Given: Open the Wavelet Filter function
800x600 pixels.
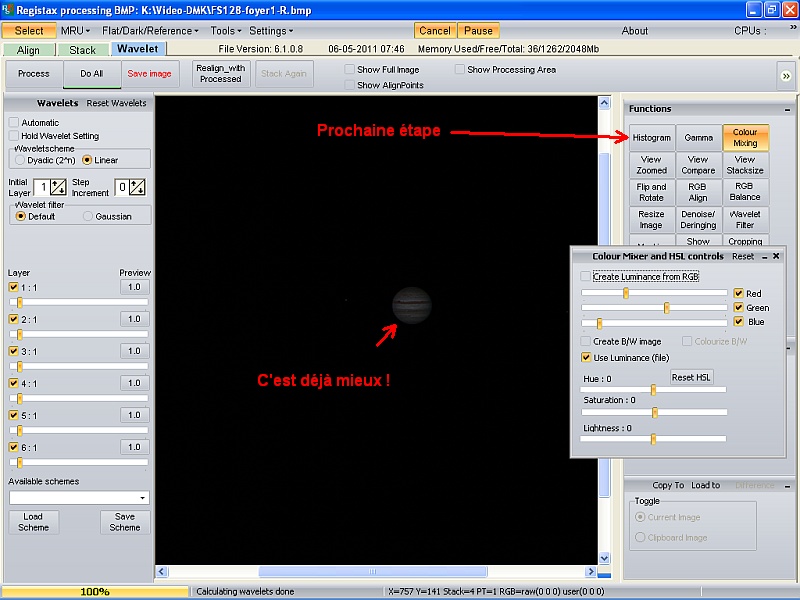Looking at the screenshot, I should [x=745, y=217].
